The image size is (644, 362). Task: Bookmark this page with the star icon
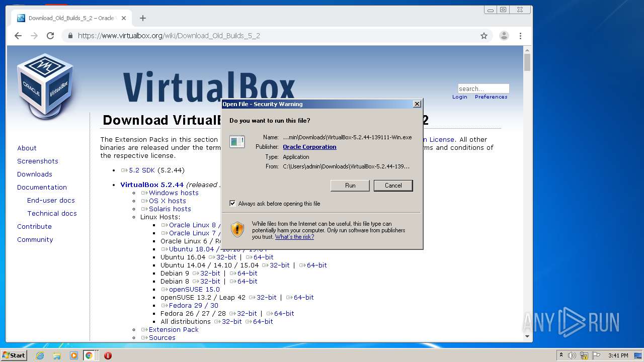[x=484, y=36]
